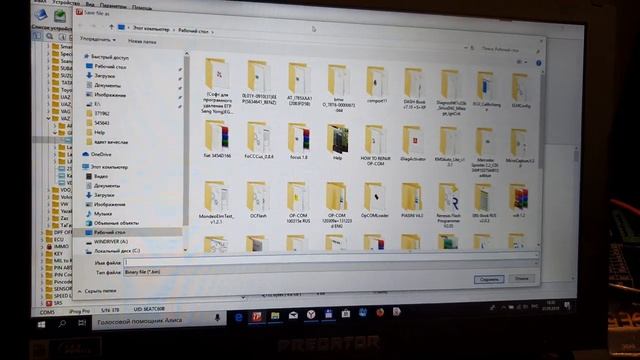Open Yandex Browser from the taskbar
This screenshot has height=360, width=640.
(x=311, y=314)
